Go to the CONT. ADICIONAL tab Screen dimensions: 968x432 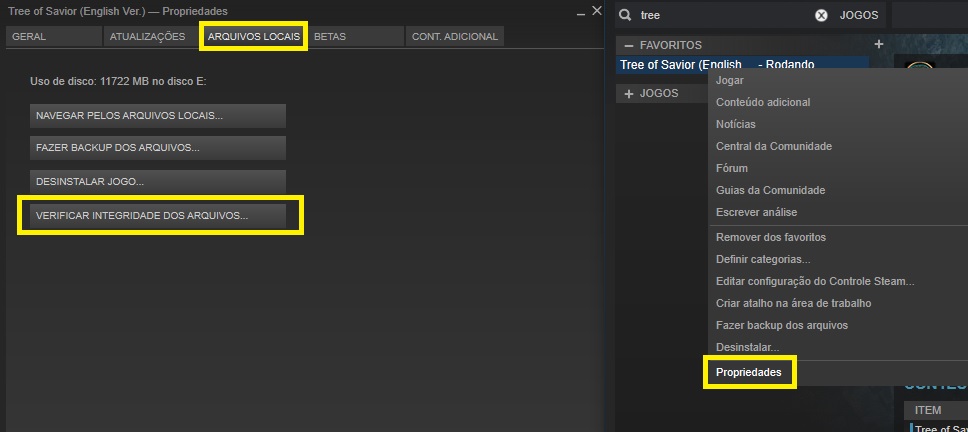454,36
